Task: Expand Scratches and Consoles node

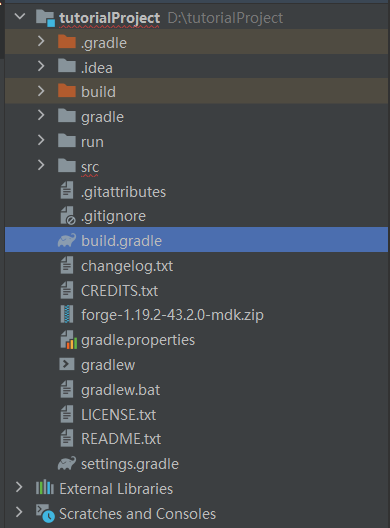Action: click(19, 512)
